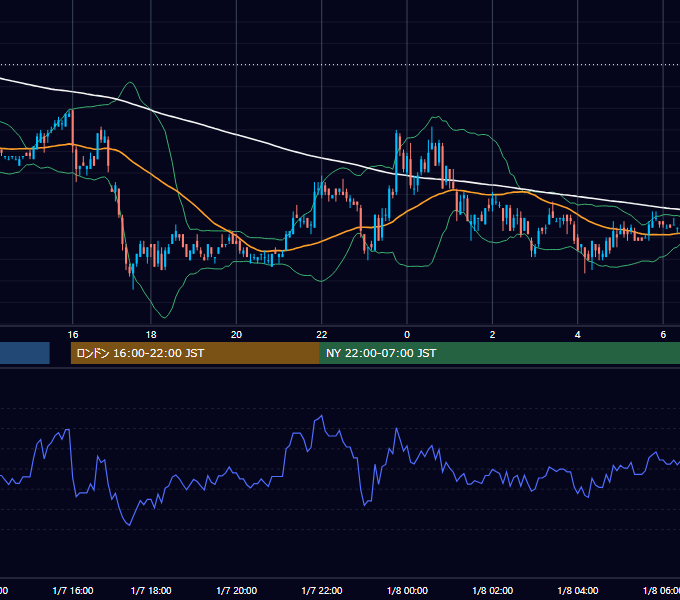680x600 pixels.
Task: Click the "1/7 20:00" date label on lower axis
Action: (236, 590)
